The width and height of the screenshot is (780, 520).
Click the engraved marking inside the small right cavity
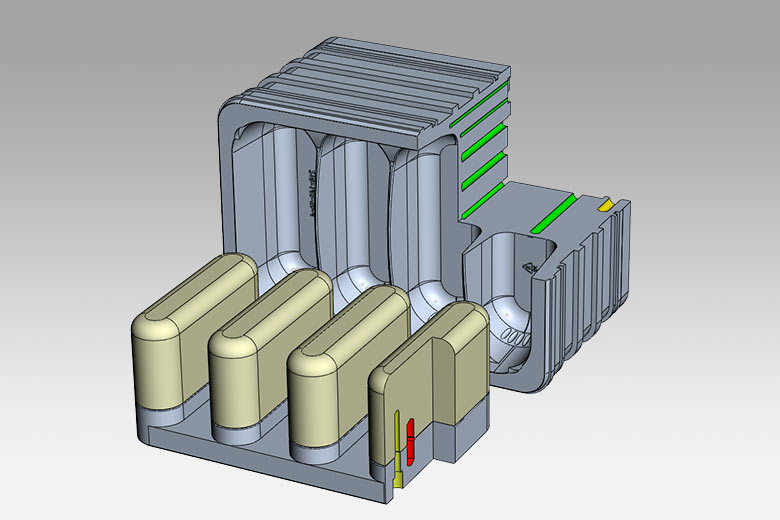point(528,265)
